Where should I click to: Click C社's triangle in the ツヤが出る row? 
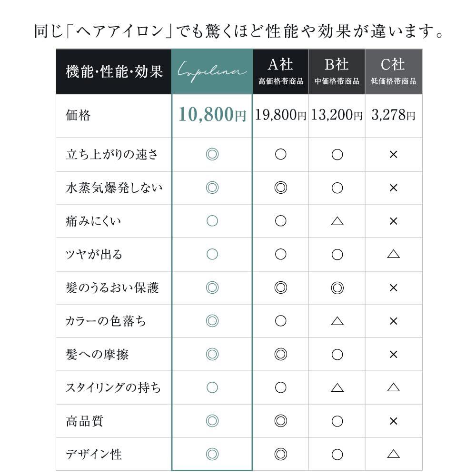[x=393, y=254]
